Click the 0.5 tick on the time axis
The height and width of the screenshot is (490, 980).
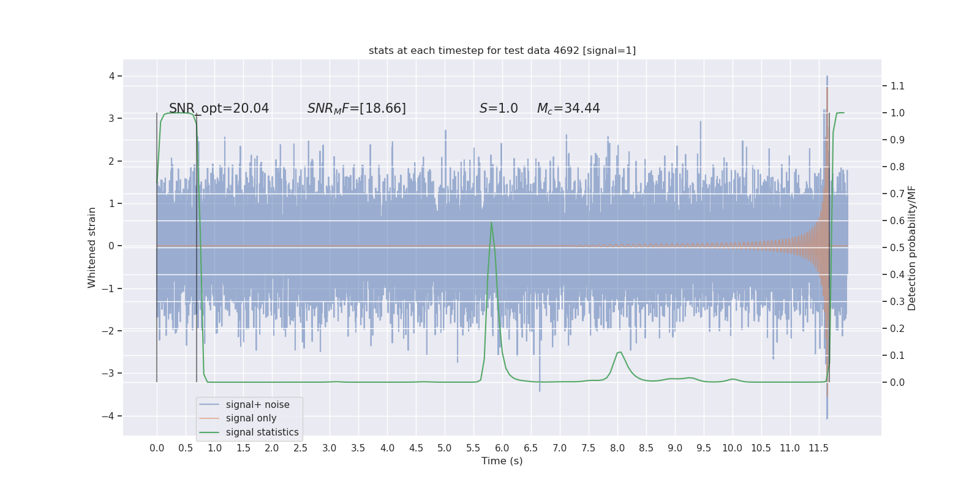pos(186,448)
